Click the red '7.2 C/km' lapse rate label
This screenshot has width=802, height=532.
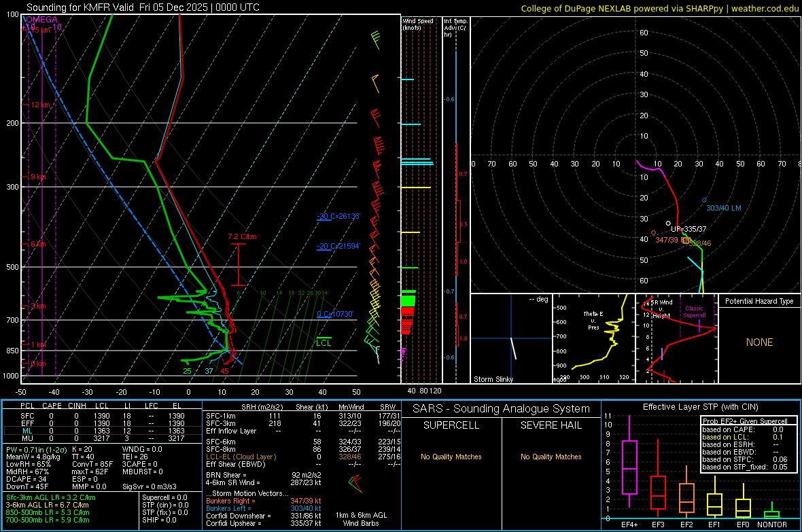coord(243,237)
